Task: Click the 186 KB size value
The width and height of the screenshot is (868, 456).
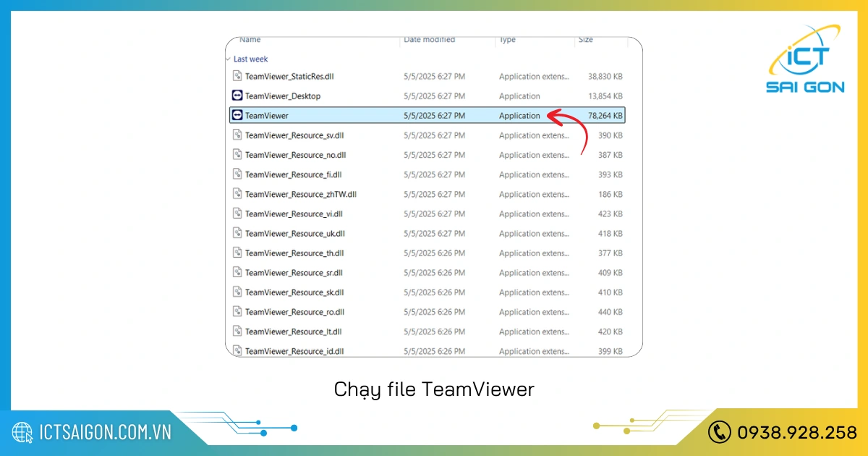Action: pos(610,194)
